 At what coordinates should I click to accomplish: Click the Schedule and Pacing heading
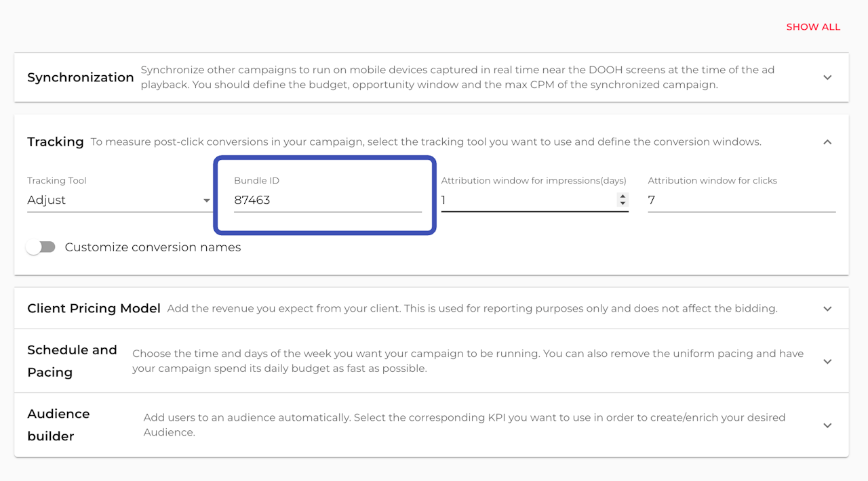click(x=72, y=360)
